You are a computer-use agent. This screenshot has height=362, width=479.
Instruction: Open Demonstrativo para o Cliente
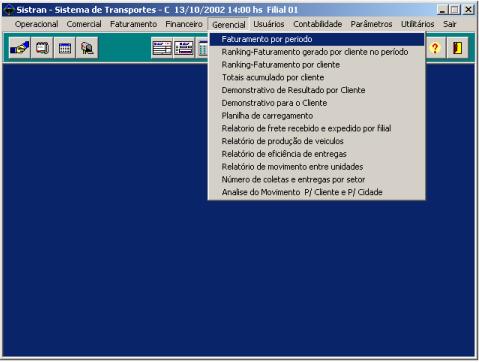317,103
